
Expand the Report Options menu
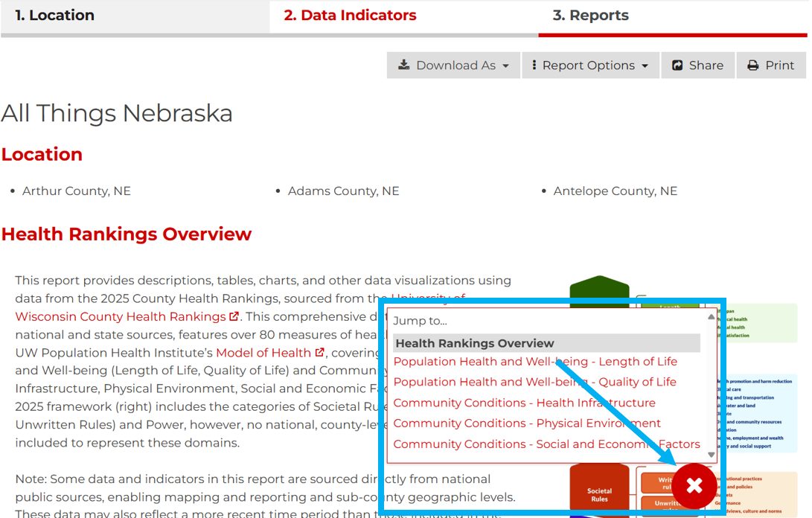[x=590, y=65]
